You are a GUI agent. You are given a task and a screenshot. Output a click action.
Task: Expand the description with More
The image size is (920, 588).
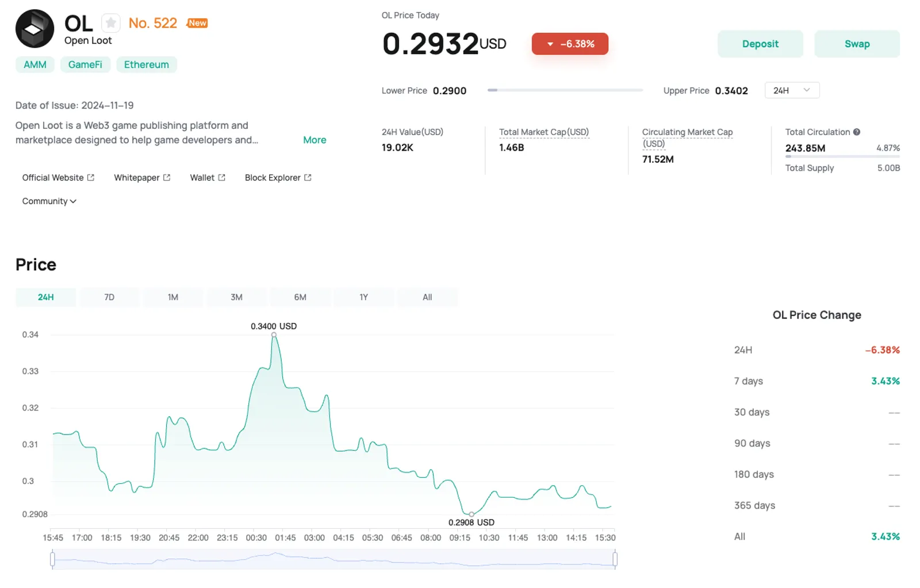coord(315,140)
